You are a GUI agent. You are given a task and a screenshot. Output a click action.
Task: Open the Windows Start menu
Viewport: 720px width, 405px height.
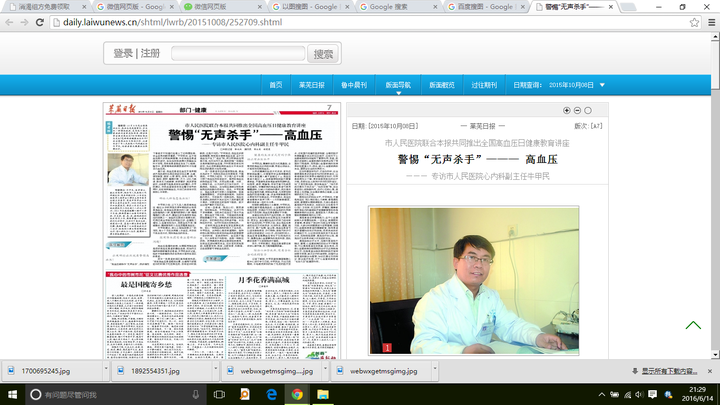[x=11, y=395]
